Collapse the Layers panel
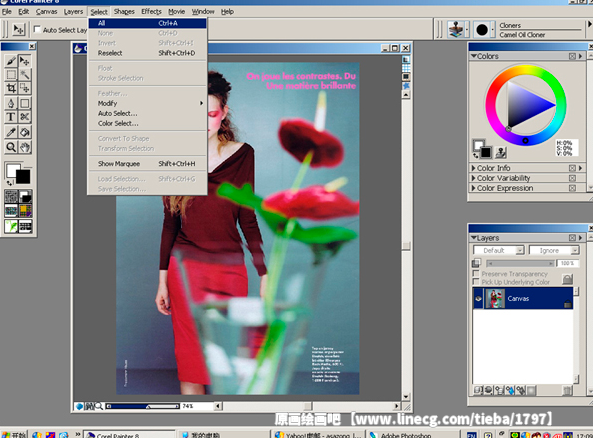The image size is (593, 438). (473, 238)
